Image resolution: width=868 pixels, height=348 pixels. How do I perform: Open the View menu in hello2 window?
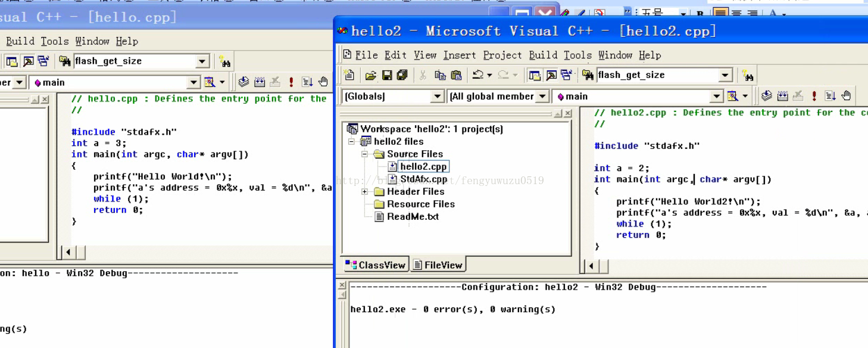(x=425, y=55)
